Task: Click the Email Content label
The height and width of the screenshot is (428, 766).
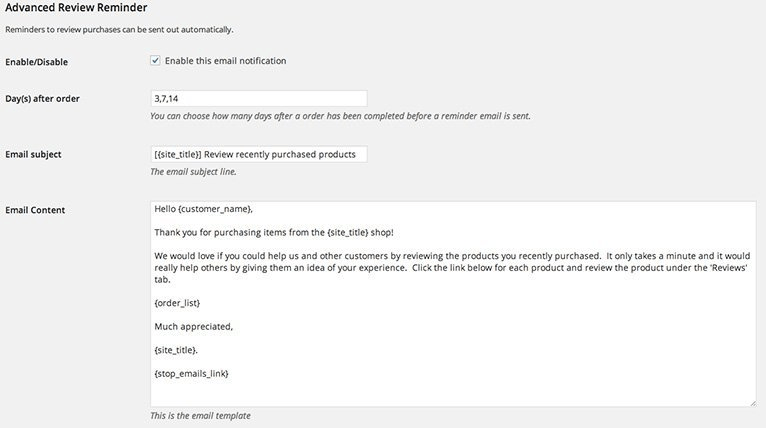Action: [x=35, y=210]
